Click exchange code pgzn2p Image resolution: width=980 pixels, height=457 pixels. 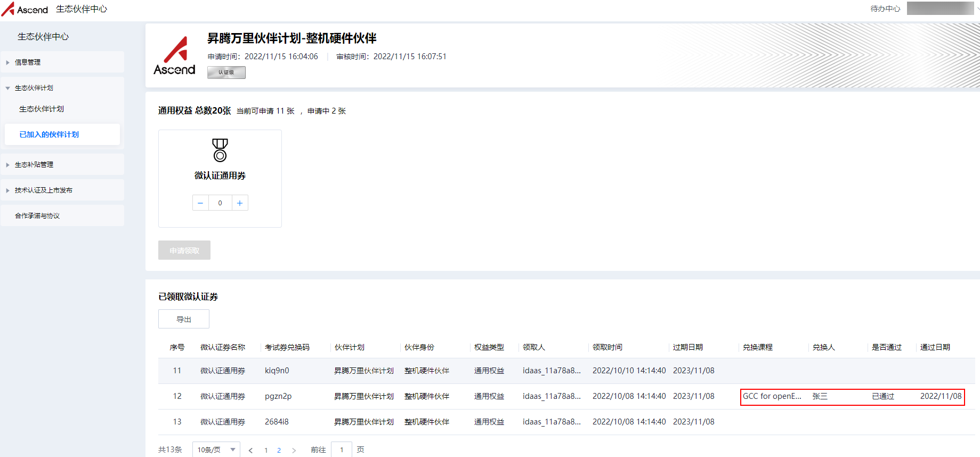[278, 396]
